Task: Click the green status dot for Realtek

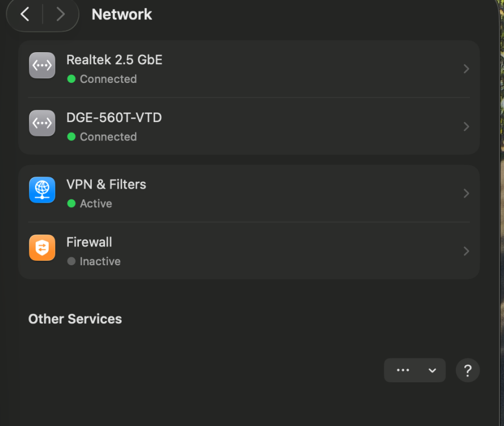Action: click(72, 79)
